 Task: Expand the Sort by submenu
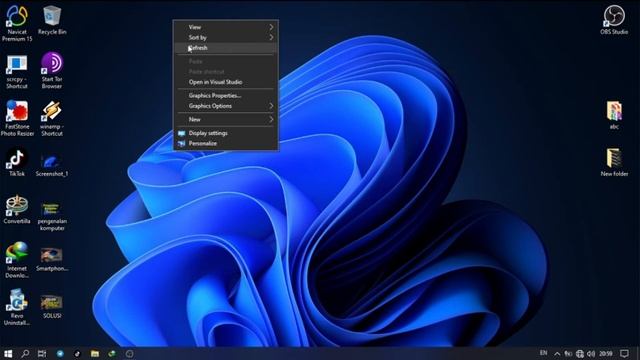226,38
